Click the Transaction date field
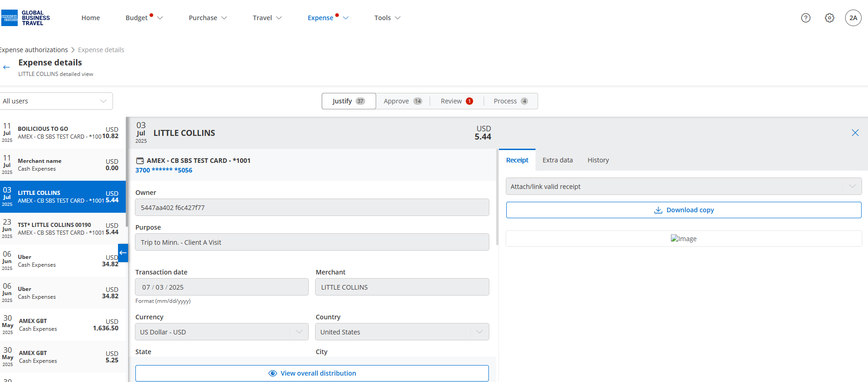This screenshot has height=382, width=868. click(222, 287)
